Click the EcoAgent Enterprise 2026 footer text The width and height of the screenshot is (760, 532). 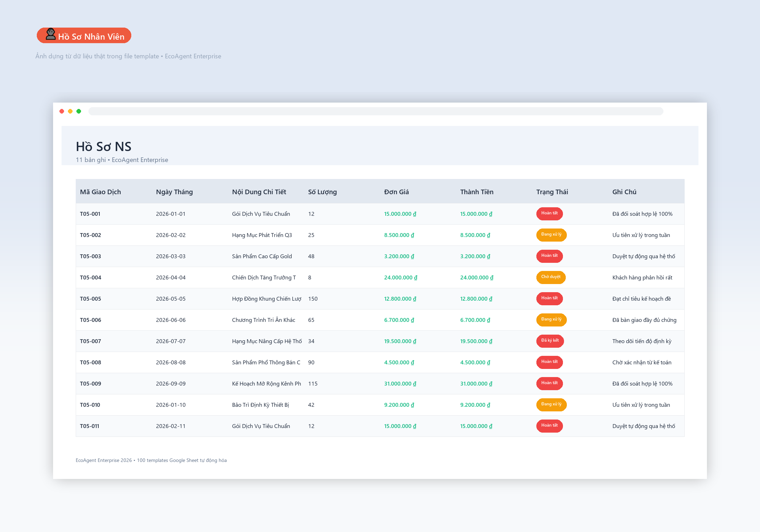pos(151,460)
